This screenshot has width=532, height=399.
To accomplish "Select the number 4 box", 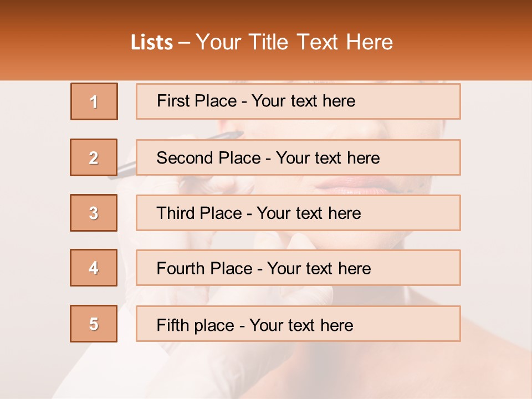I will tap(94, 268).
